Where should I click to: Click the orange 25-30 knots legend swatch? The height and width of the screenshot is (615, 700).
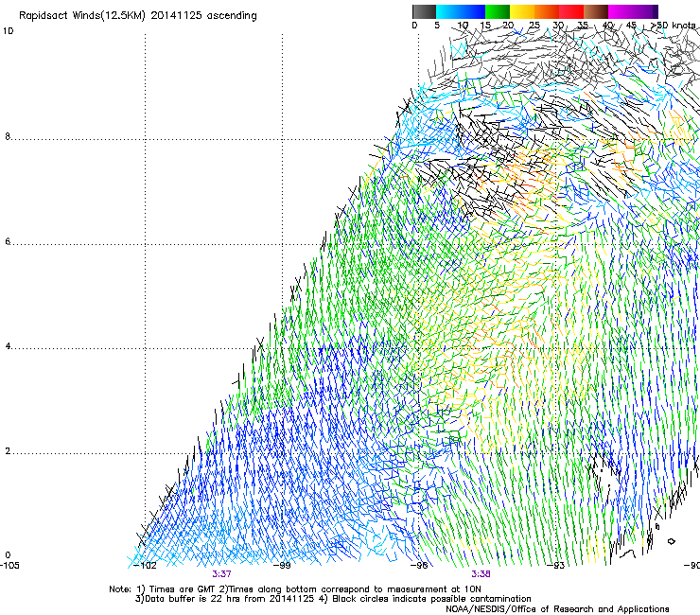click(x=547, y=11)
